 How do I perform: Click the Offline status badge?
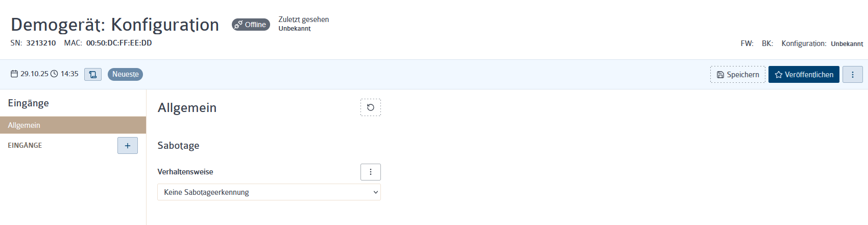pos(251,25)
